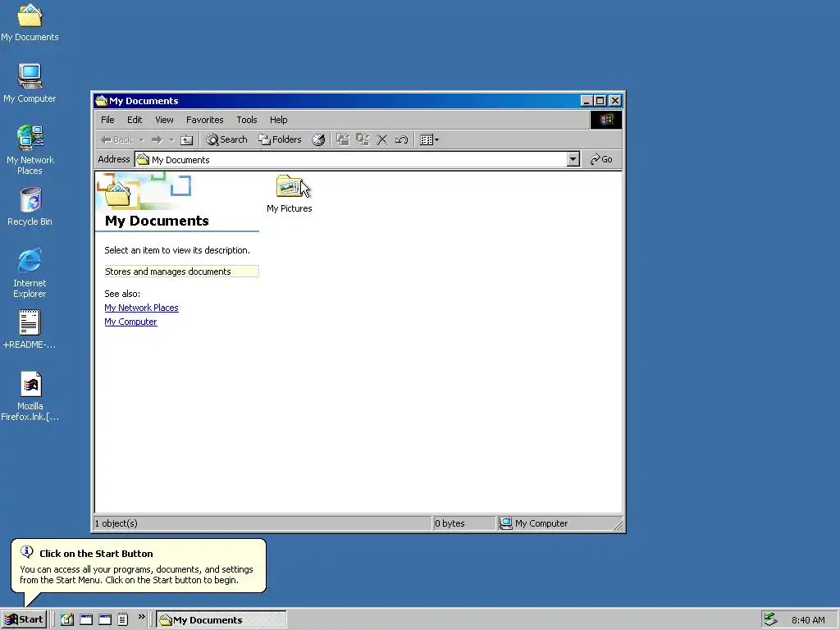Click the My Network Places desktop icon
840x630 pixels.
(x=30, y=150)
